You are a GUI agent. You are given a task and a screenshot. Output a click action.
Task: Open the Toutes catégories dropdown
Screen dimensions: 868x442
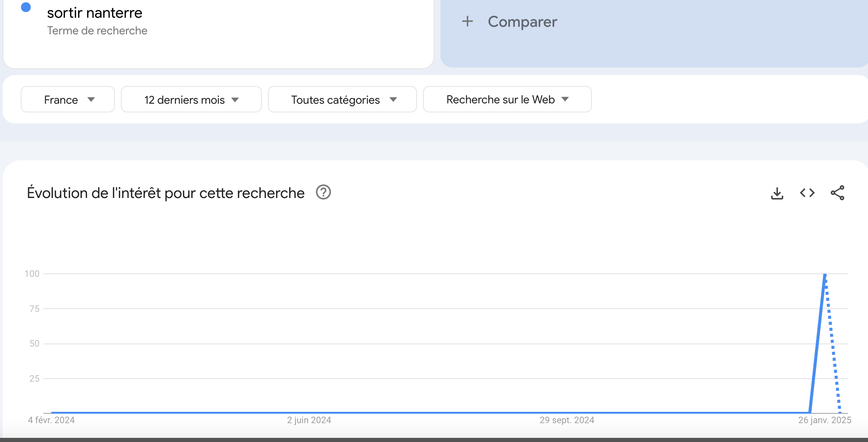click(x=342, y=100)
